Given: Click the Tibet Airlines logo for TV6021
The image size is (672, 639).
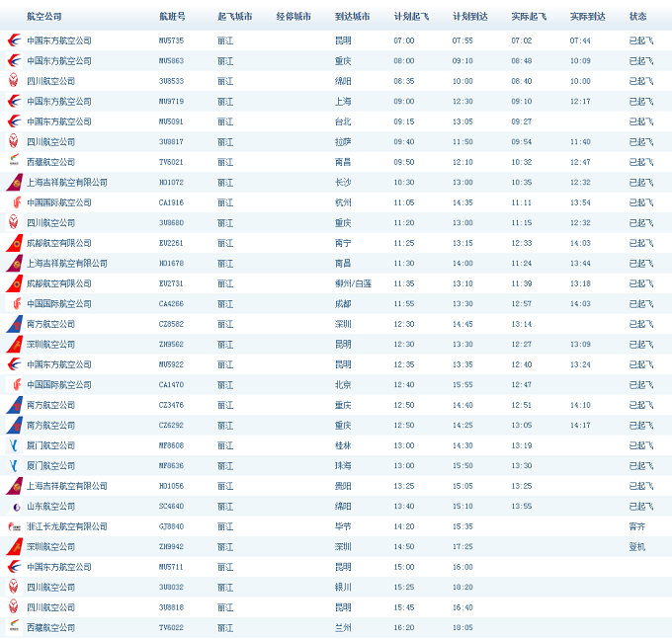Looking at the screenshot, I should 14,162.
